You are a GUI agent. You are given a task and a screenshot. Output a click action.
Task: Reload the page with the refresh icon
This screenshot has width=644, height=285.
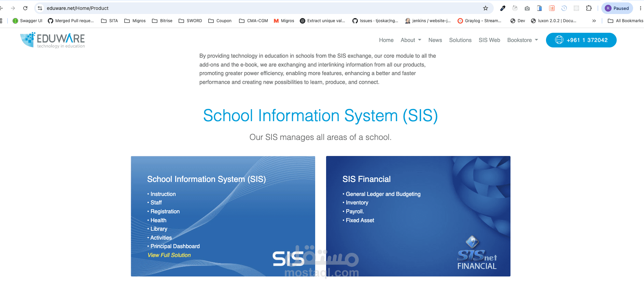pyautogui.click(x=25, y=8)
